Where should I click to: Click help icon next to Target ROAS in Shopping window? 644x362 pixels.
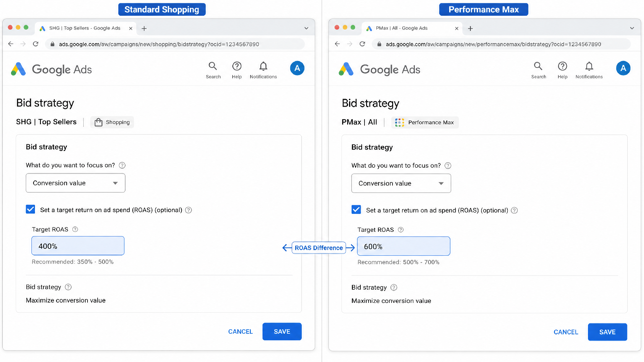point(75,229)
